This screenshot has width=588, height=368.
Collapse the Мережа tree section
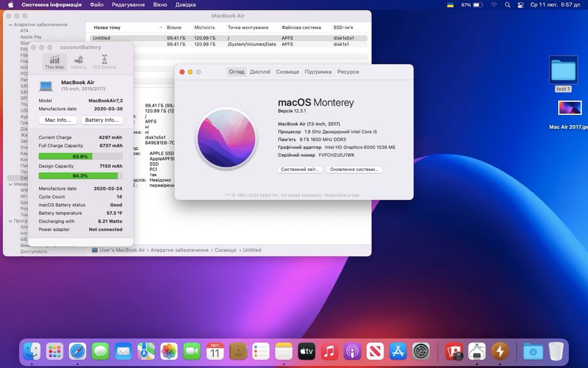click(11, 184)
